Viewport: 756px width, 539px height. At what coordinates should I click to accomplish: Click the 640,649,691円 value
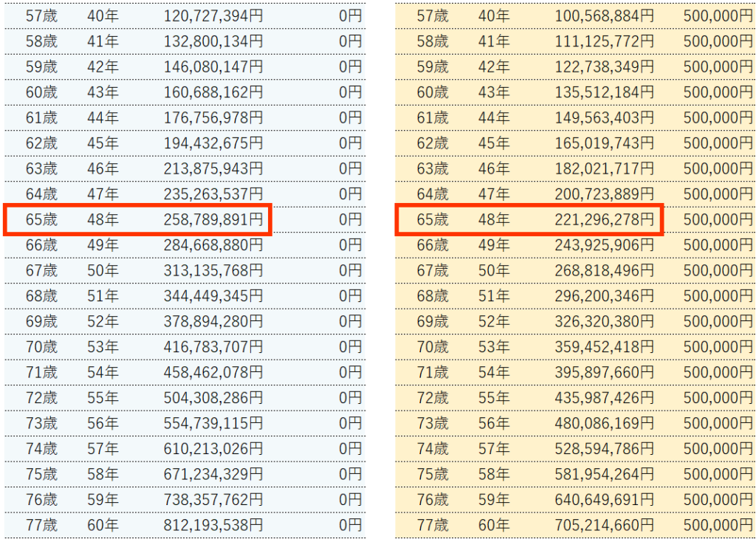pyautogui.click(x=604, y=500)
